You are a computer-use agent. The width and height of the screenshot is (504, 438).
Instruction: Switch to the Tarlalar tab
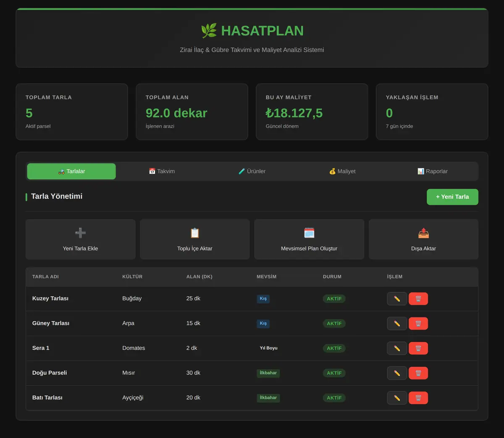[x=71, y=171]
